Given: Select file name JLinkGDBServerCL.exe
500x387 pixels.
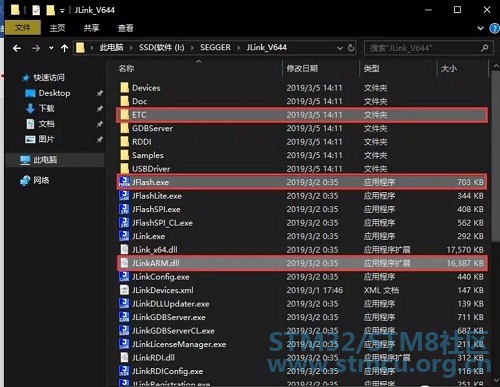Looking at the screenshot, I should click(173, 331).
